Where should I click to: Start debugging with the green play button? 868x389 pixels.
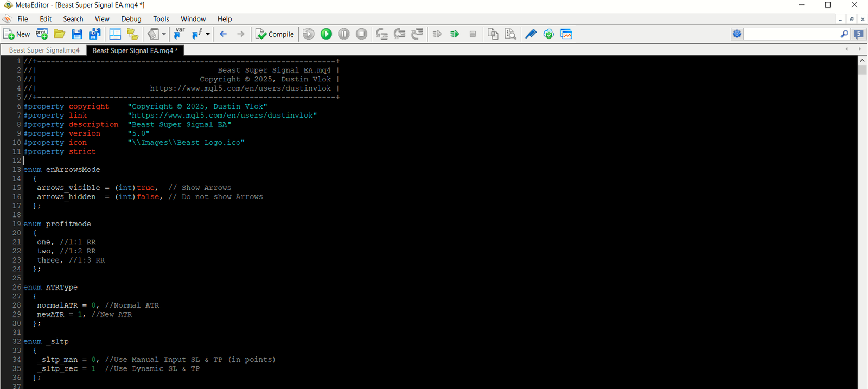(x=326, y=34)
